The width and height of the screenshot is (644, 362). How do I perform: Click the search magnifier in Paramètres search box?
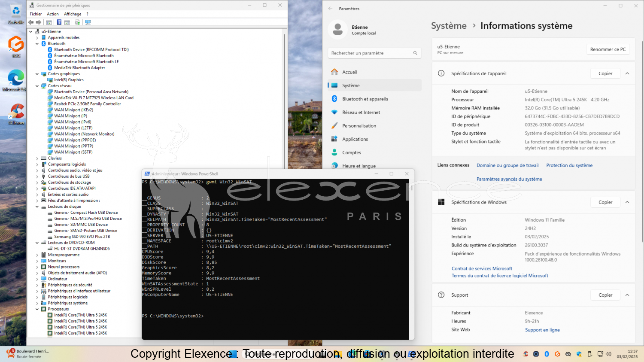(x=415, y=53)
